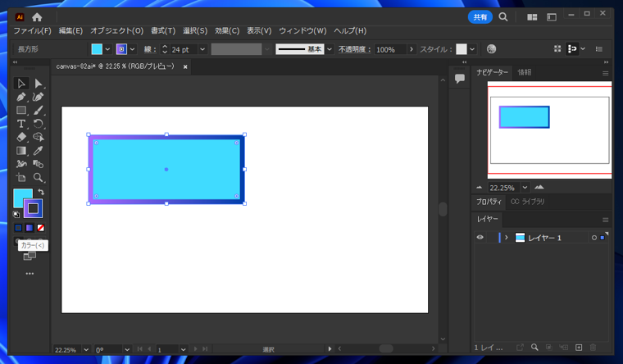Click the 線 stroke label link
Image resolution: width=623 pixels, height=364 pixels.
point(150,49)
